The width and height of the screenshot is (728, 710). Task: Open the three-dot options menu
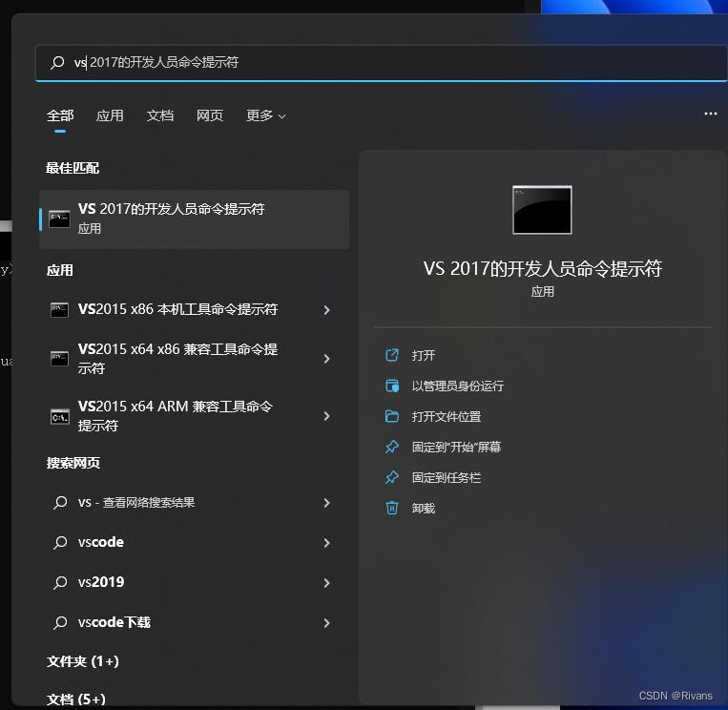click(x=711, y=114)
